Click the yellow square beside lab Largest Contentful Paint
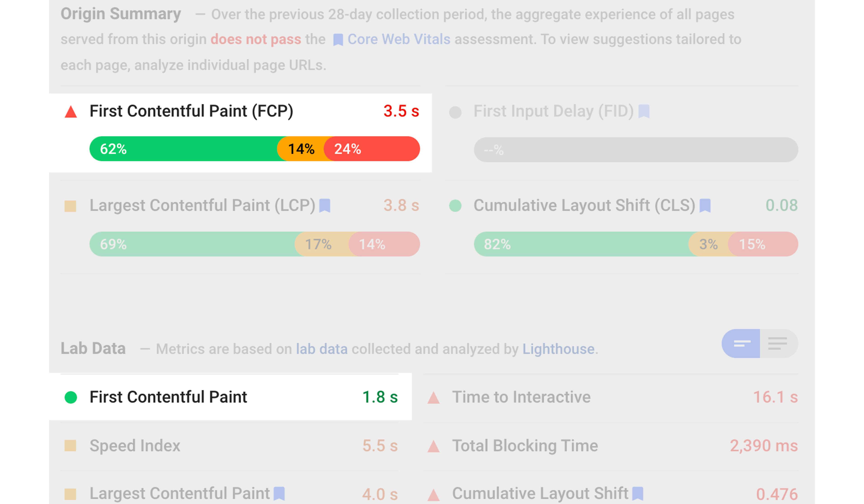Image resolution: width=864 pixels, height=504 pixels. (x=71, y=494)
